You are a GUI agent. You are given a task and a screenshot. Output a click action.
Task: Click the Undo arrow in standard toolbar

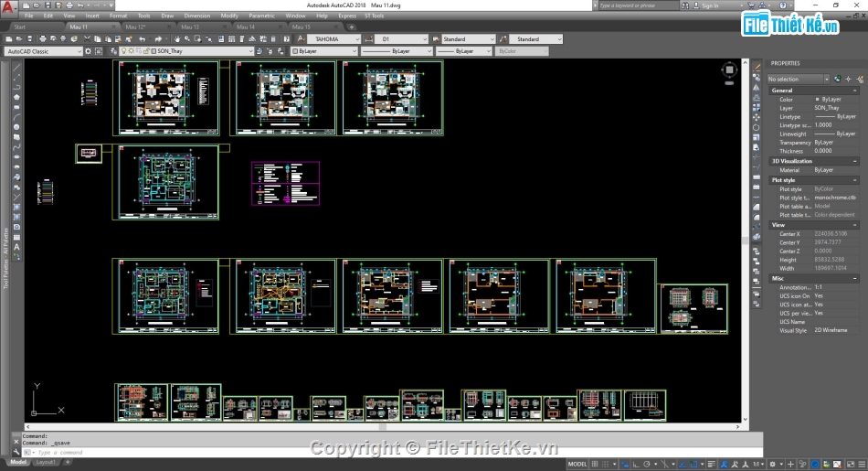coord(143,38)
